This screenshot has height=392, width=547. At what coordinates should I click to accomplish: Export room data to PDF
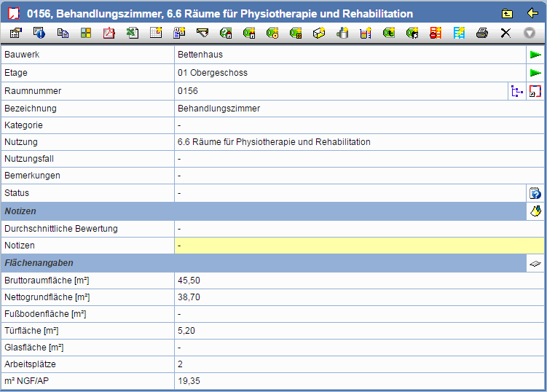coord(109,33)
